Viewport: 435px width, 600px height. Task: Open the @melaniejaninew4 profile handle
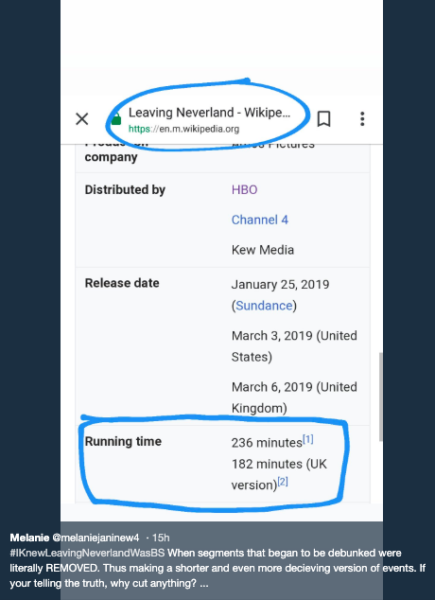pos(96,538)
